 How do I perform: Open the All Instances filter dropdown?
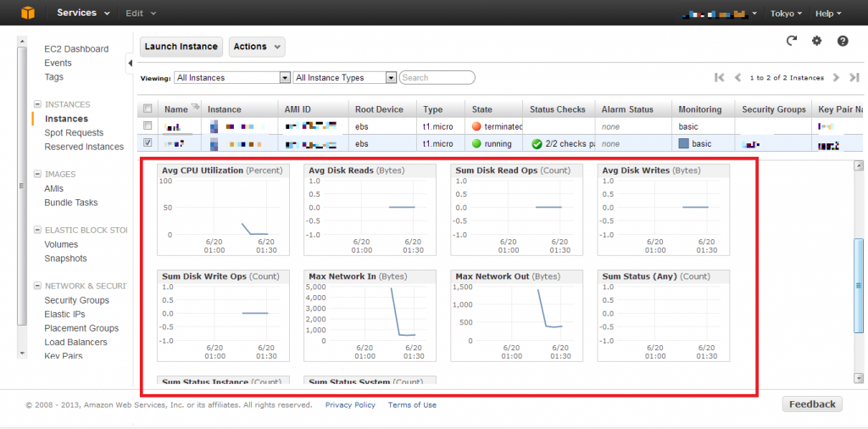point(232,77)
